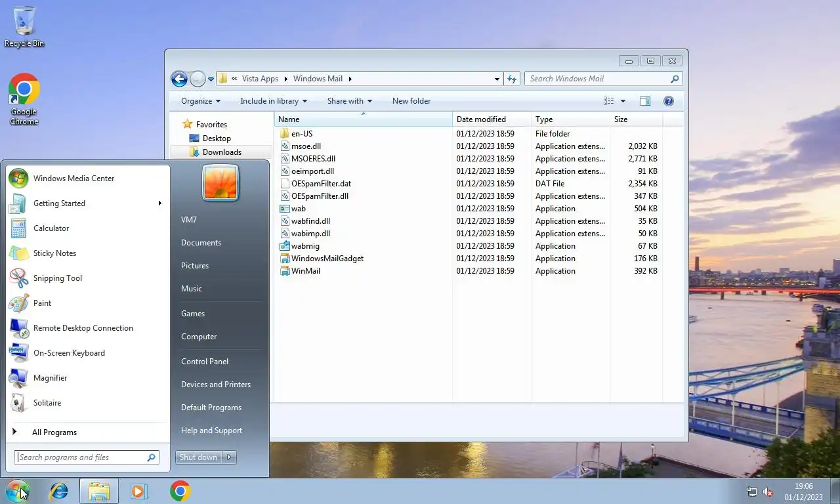Screen dimensions: 840x504
Task: Expand the Getting Started submenu arrow
Action: click(159, 203)
